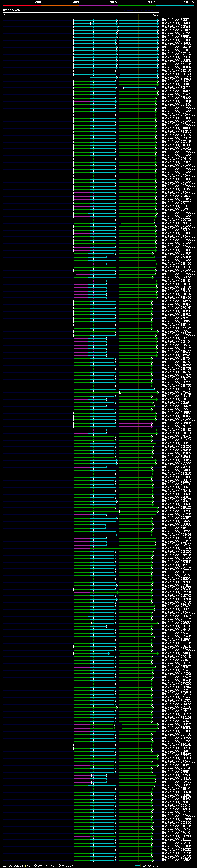Click the label UniRef100_Q5CVZ6
Image resolution: width=197 pixels, height=868 pixels.
pos(177,220)
